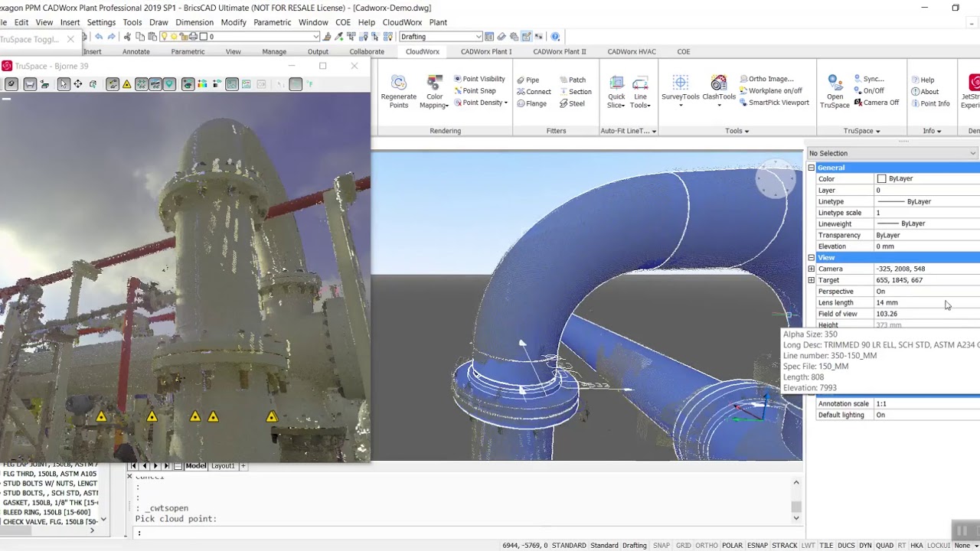980x551 pixels.
Task: Toggle STRACK in status bar
Action: (x=785, y=546)
